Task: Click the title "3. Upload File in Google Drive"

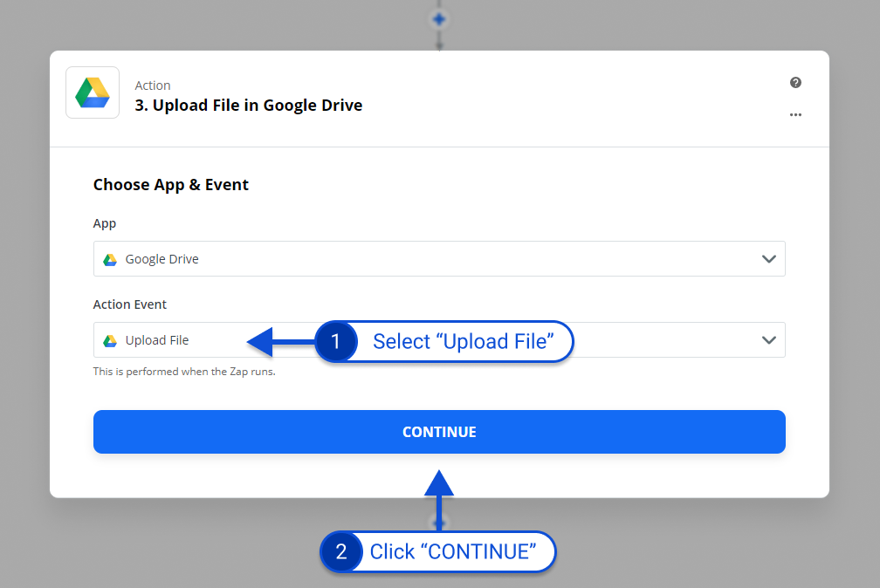Action: (x=248, y=106)
